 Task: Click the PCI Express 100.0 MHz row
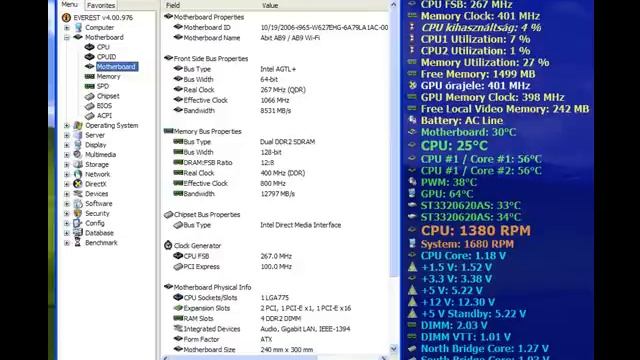tap(276, 267)
